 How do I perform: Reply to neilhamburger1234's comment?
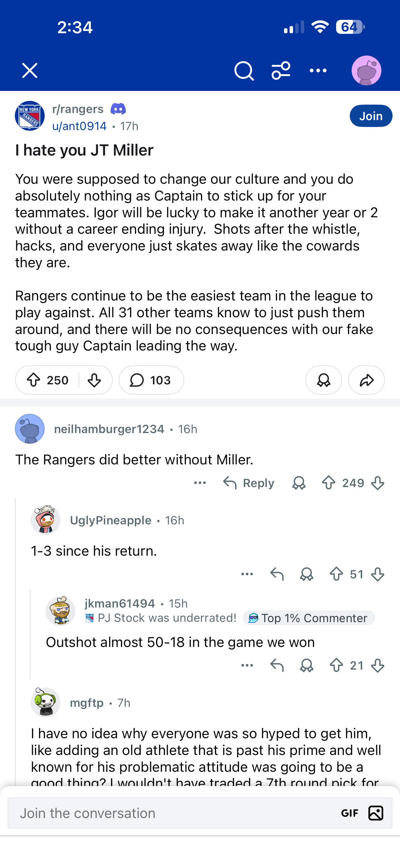[x=249, y=483]
